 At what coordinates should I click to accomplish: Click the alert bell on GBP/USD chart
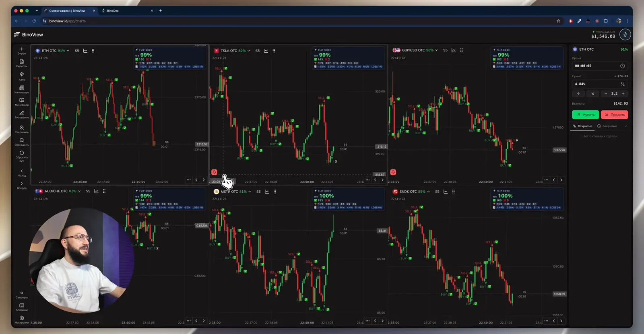coord(393,172)
